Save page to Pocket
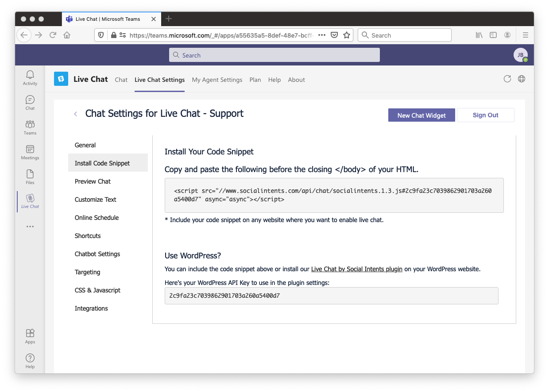Viewport: 549px width, 392px height. coord(335,35)
